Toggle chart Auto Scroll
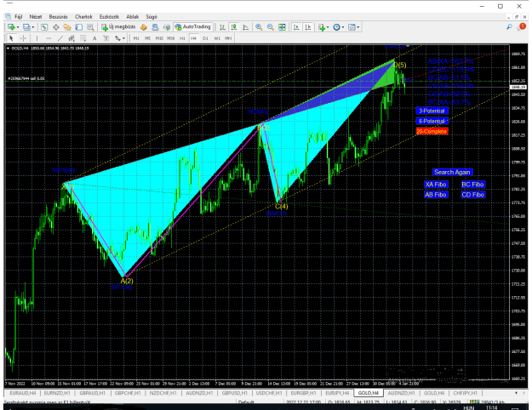532x410 pixels. pyautogui.click(x=296, y=27)
